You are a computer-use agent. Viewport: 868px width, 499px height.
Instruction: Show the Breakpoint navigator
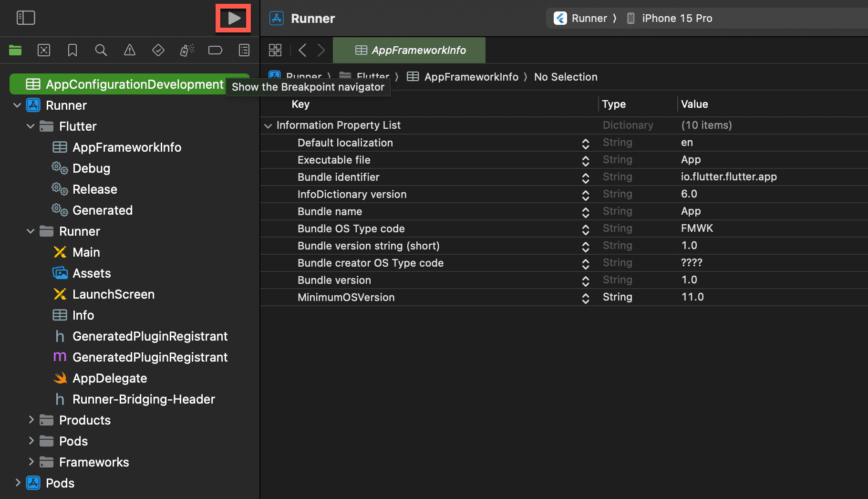tap(216, 50)
